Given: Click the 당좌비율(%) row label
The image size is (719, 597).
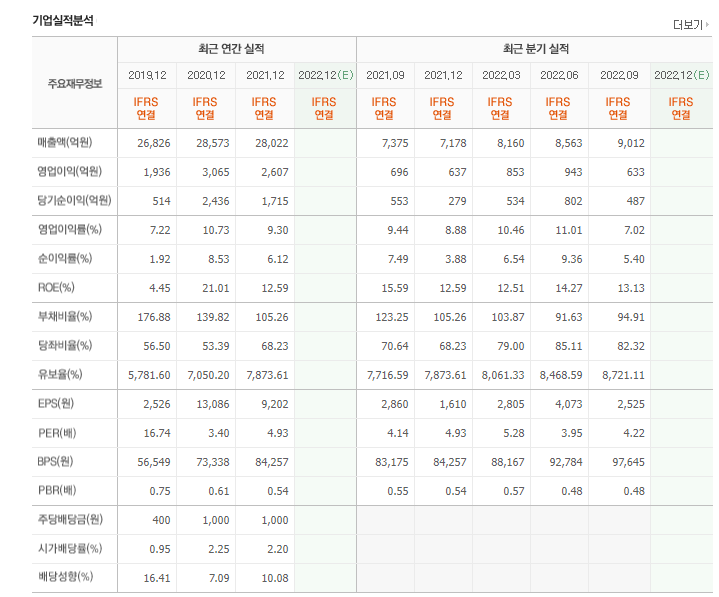Looking at the screenshot, I should tap(65, 345).
